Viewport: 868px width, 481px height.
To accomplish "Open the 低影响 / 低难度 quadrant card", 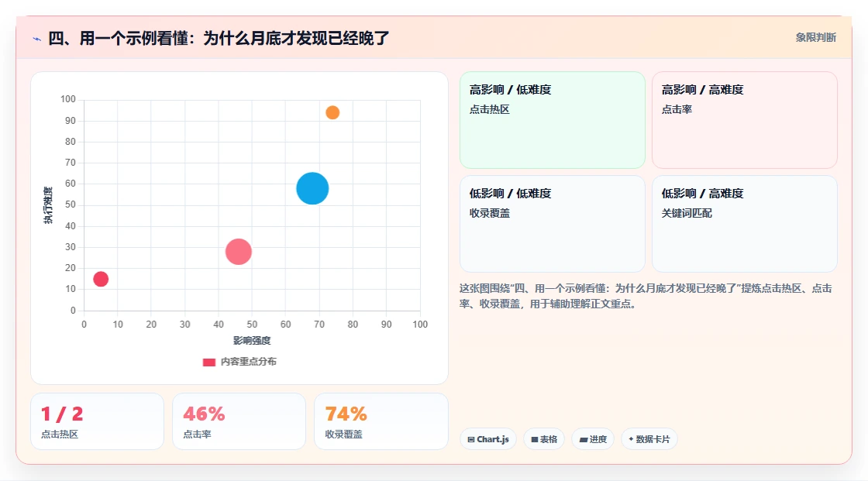I will (553, 224).
